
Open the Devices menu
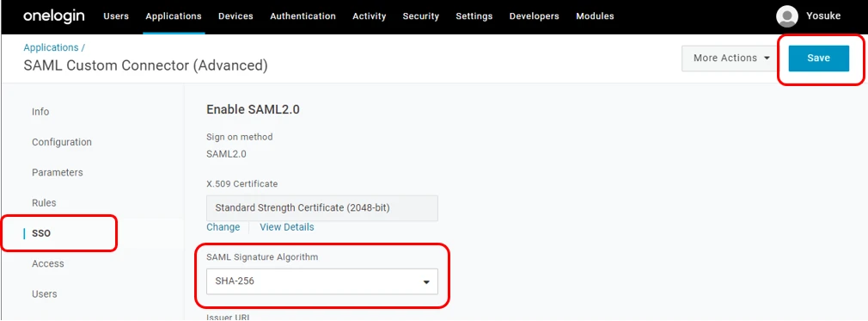click(x=235, y=16)
